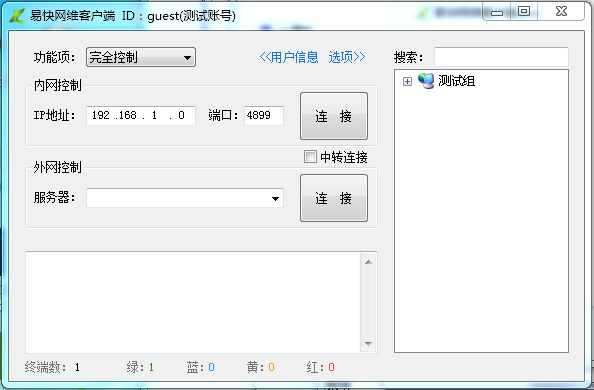
Task: Open the 选项>> link
Action: pos(347,57)
